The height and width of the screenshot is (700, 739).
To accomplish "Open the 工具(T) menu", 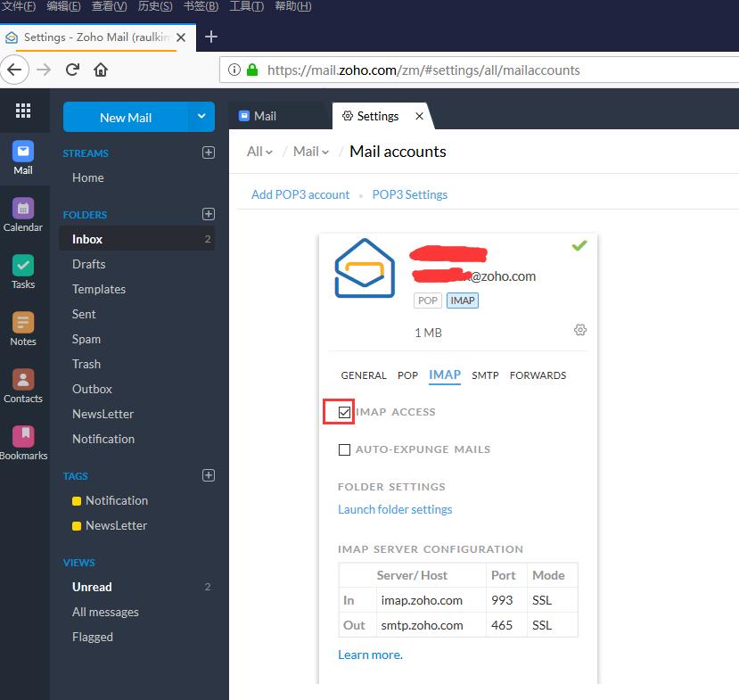I will [x=247, y=6].
